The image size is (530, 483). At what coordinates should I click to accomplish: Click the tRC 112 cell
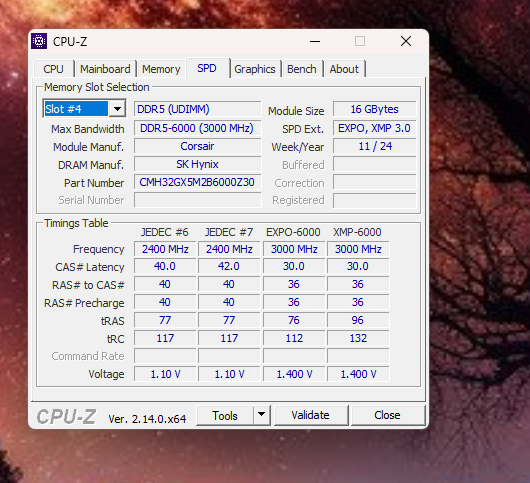(294, 338)
